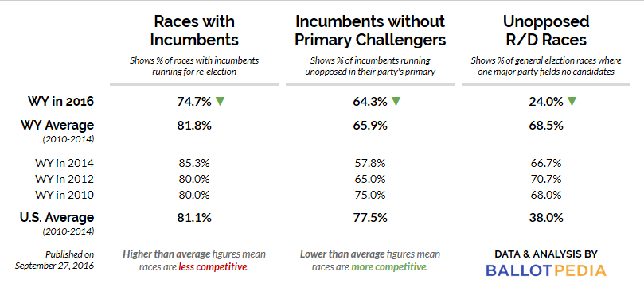Click the 'Data & Analysis By' text
Screen dimensions: 644x291
click(x=546, y=254)
